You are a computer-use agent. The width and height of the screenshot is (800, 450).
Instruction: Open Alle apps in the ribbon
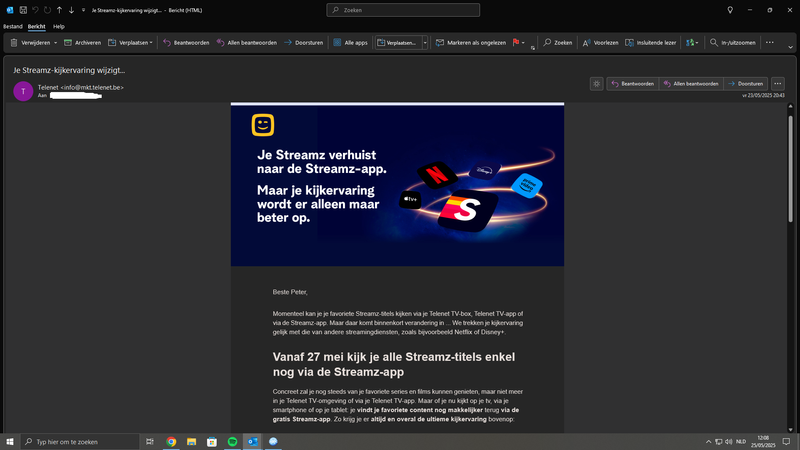350,42
